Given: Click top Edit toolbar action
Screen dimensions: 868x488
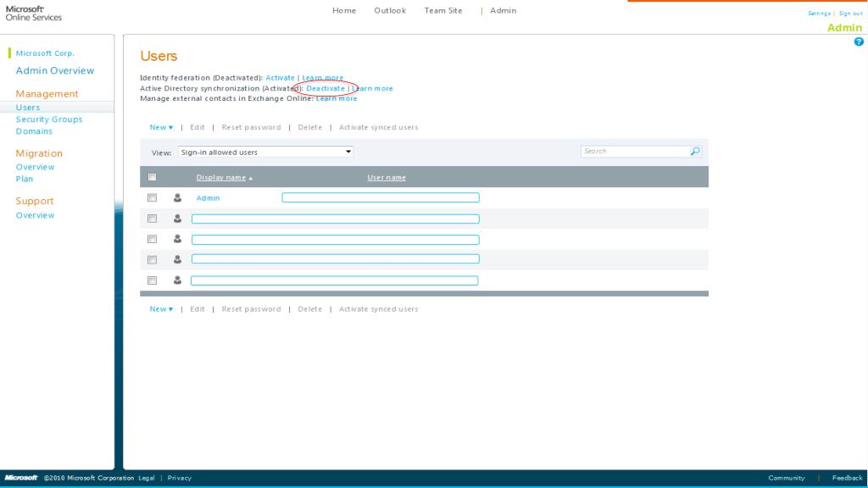Looking at the screenshot, I should [x=197, y=127].
